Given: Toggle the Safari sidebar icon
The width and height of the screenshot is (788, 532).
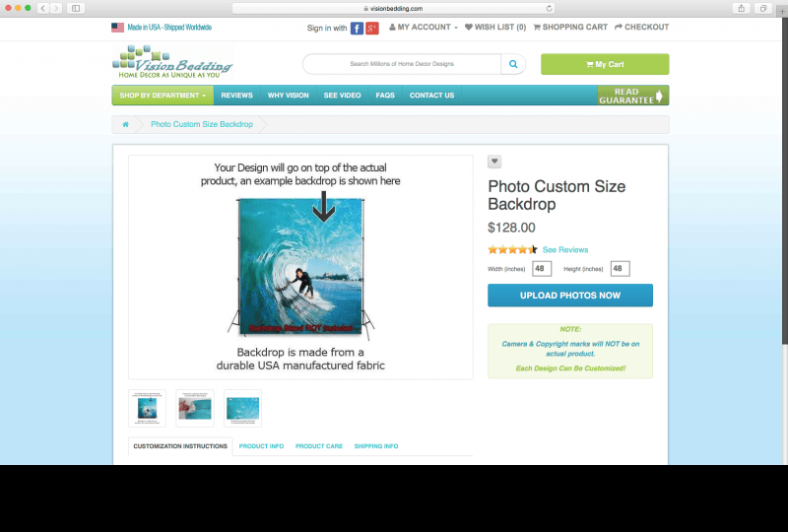Looking at the screenshot, I should (76, 8).
